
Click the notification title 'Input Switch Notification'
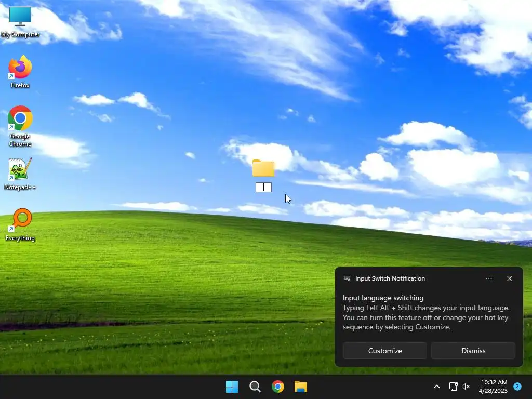pos(390,278)
